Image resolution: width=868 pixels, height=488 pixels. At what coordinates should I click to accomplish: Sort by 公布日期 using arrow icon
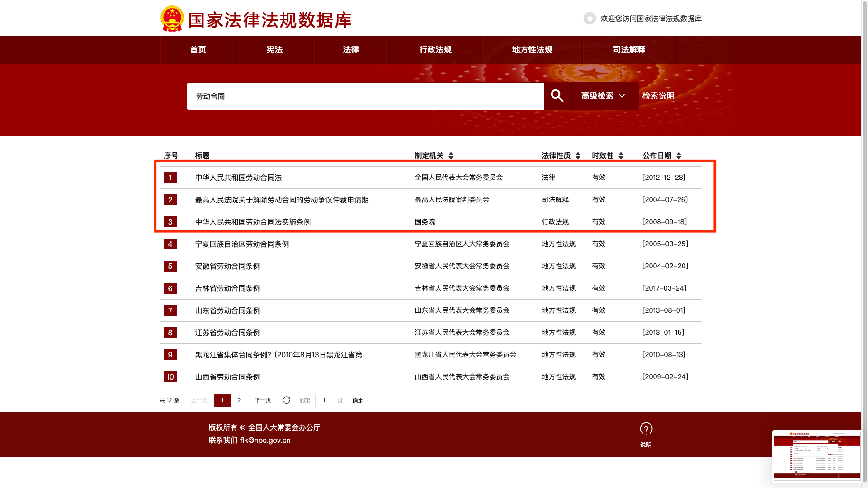coord(679,156)
